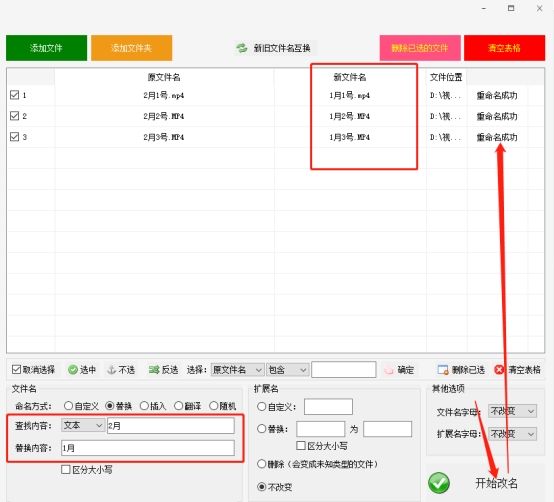Image resolution: width=554 pixels, height=502 pixels.
Task: Select the 替换 naming mode radio
Action: coord(110,406)
